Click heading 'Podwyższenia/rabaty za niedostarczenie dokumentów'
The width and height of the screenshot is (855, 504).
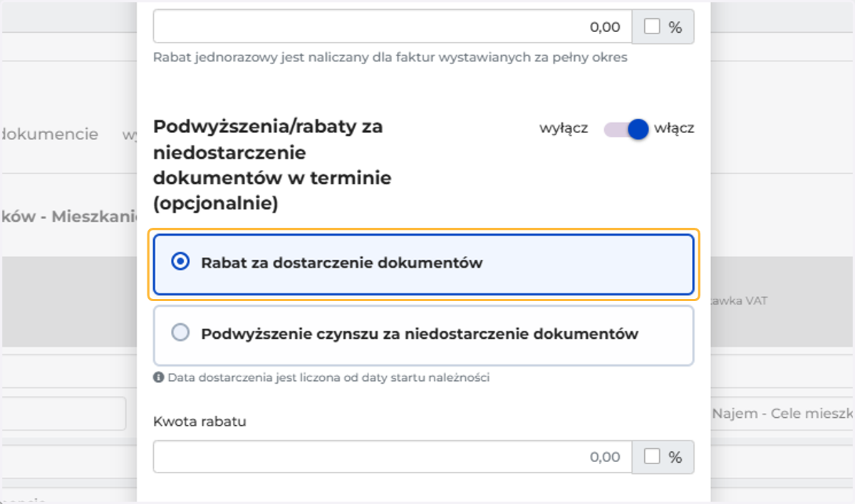point(273,164)
